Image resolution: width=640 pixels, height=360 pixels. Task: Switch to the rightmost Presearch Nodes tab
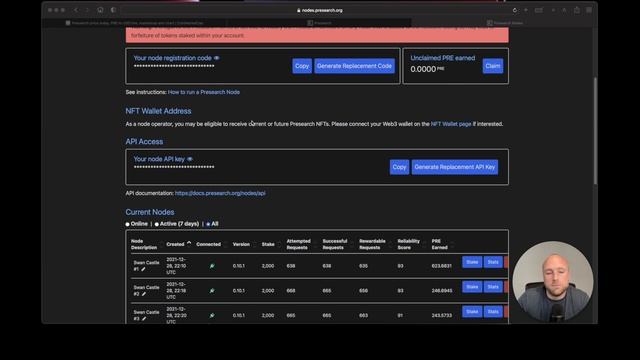(x=504, y=23)
